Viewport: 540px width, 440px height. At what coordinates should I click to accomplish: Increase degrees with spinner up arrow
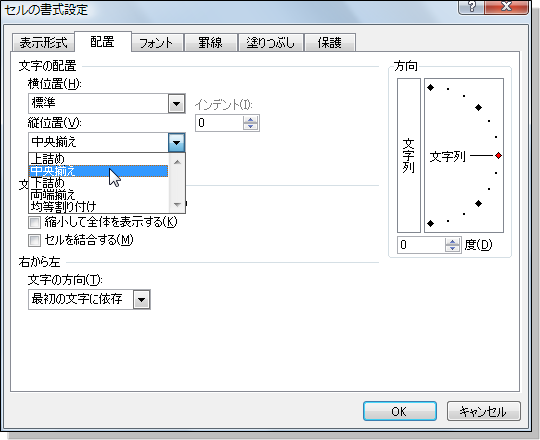click(x=452, y=242)
